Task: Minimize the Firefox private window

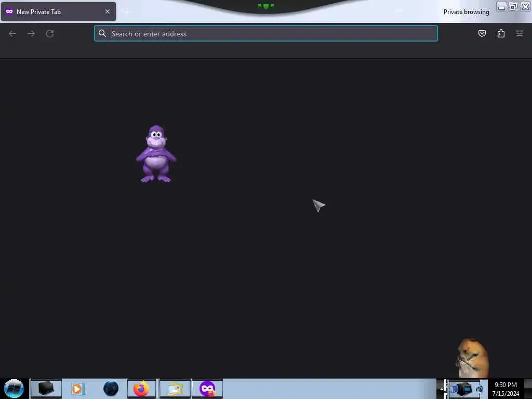Action: (x=501, y=7)
